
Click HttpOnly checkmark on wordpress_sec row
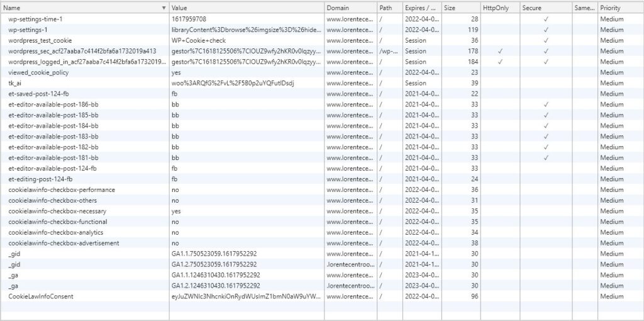pyautogui.click(x=500, y=51)
